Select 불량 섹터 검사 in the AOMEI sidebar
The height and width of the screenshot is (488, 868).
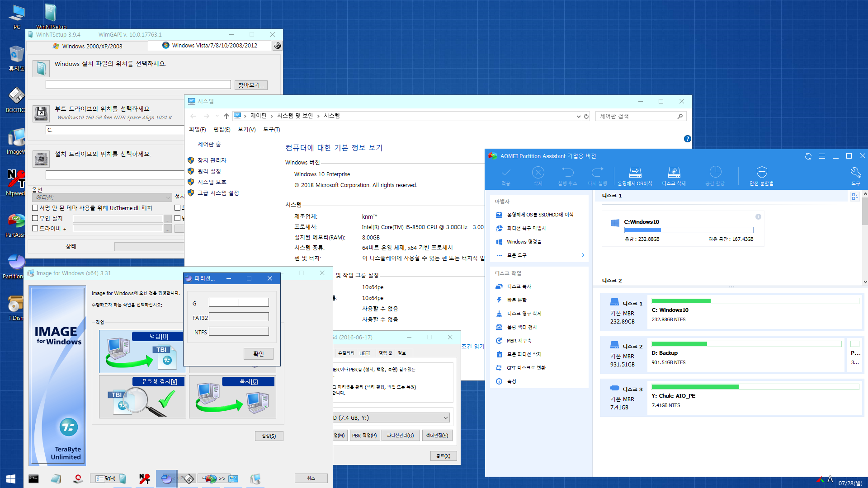tap(516, 327)
